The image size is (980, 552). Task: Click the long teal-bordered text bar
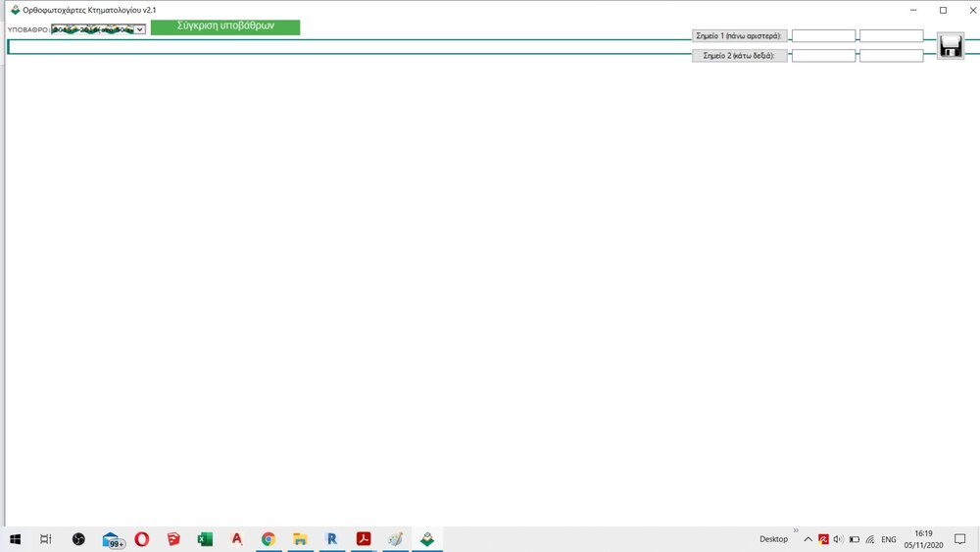(343, 47)
